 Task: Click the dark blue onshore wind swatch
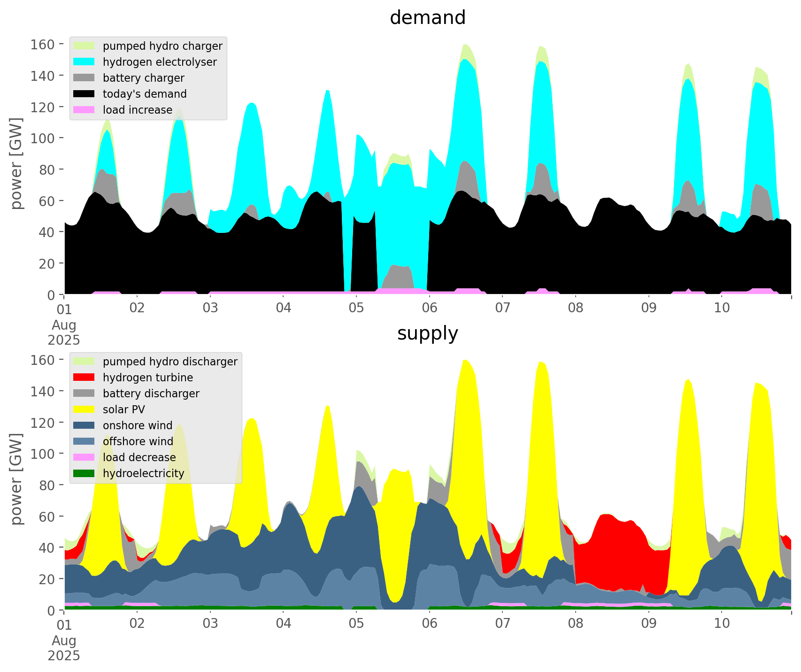[x=84, y=425]
